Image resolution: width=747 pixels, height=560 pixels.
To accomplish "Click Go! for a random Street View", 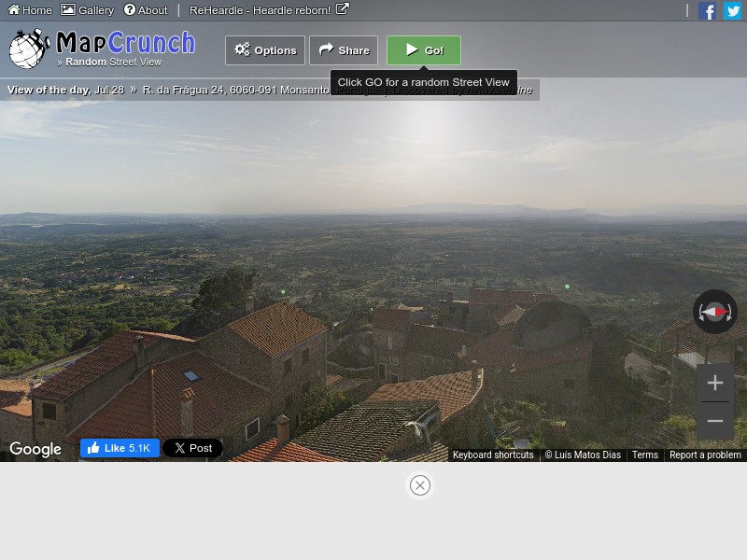I will [424, 50].
